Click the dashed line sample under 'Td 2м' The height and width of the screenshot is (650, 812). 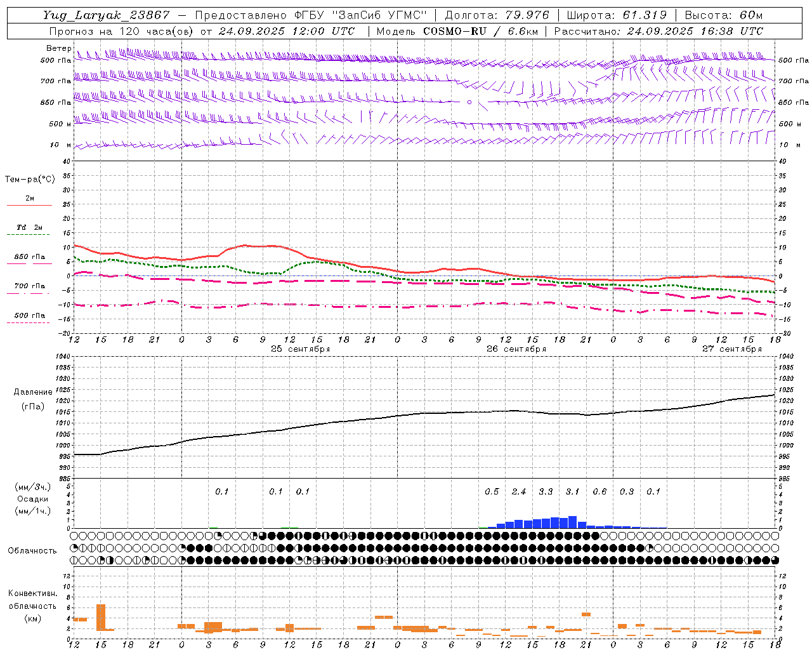click(28, 234)
